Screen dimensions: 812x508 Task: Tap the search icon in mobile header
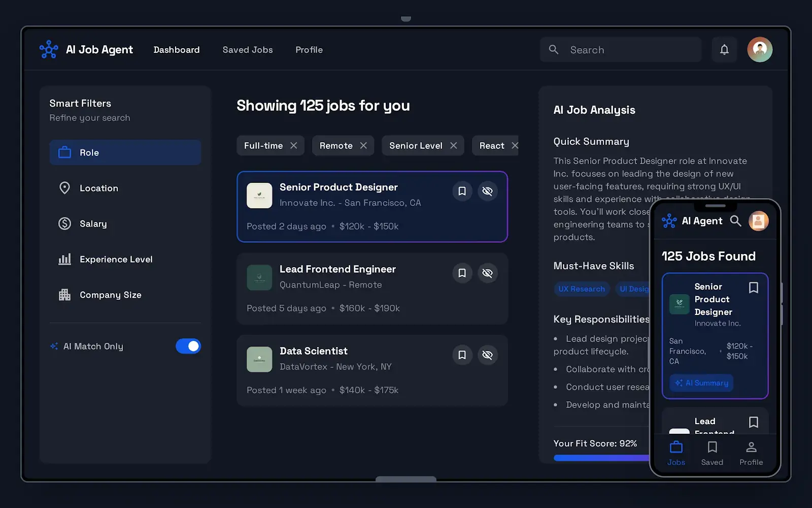[735, 220]
